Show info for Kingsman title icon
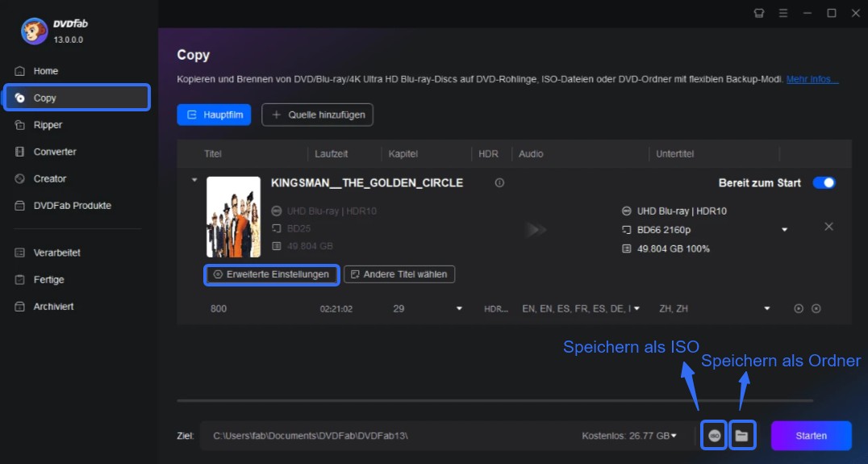 [499, 182]
